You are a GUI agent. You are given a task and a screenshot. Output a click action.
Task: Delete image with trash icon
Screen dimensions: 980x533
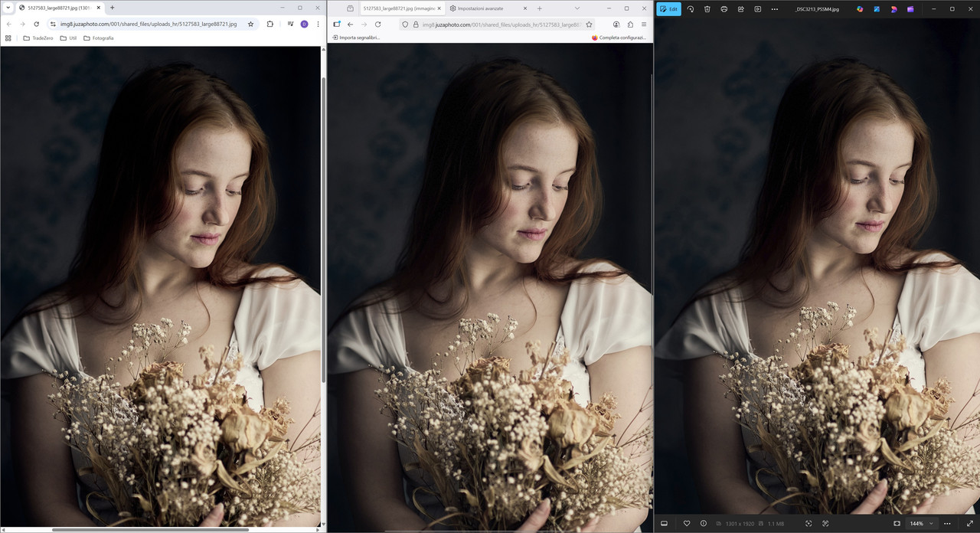point(707,9)
